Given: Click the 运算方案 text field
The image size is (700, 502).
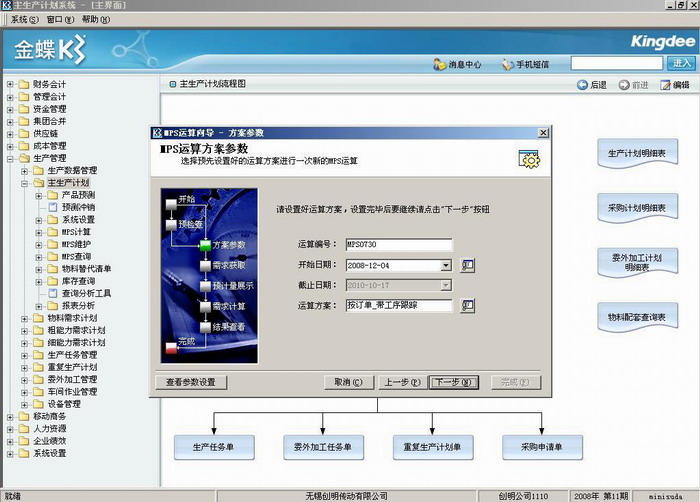Looking at the screenshot, I should (399, 305).
